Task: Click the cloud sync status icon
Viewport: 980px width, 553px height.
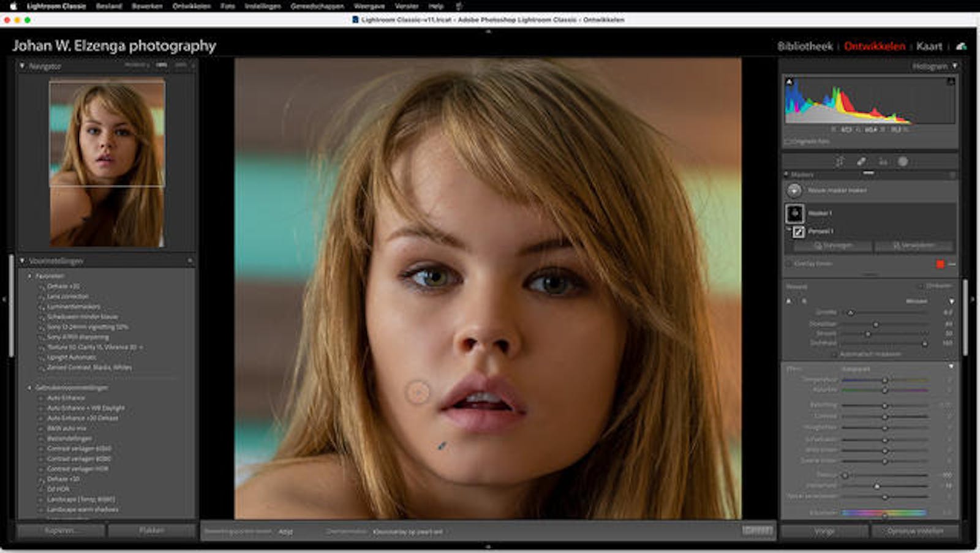Action: coord(961,47)
